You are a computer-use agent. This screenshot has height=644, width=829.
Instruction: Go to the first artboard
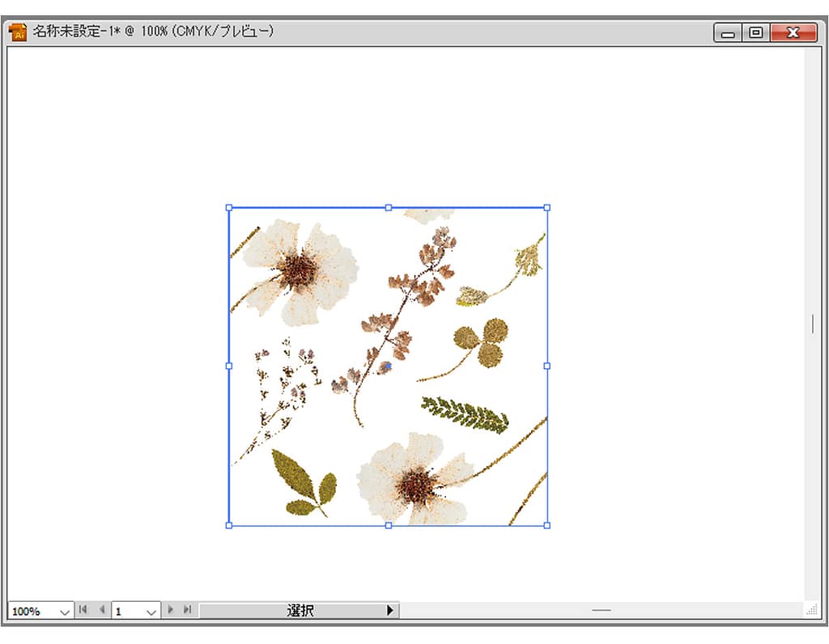(x=83, y=611)
